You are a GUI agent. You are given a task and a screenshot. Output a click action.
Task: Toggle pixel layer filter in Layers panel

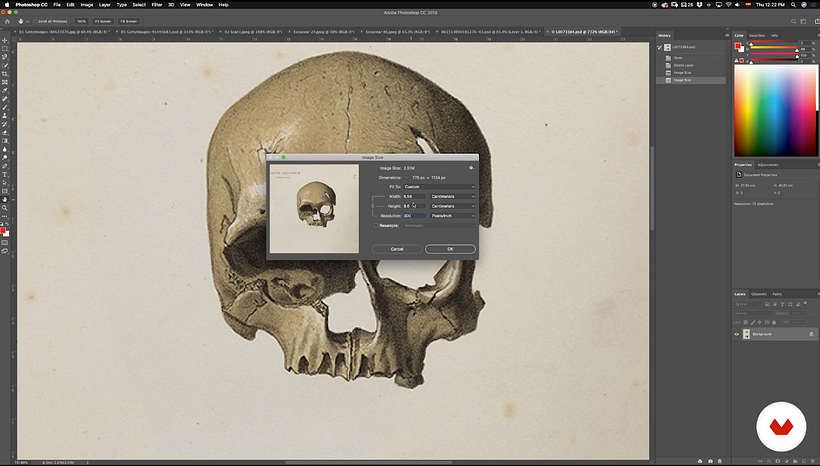pos(767,304)
